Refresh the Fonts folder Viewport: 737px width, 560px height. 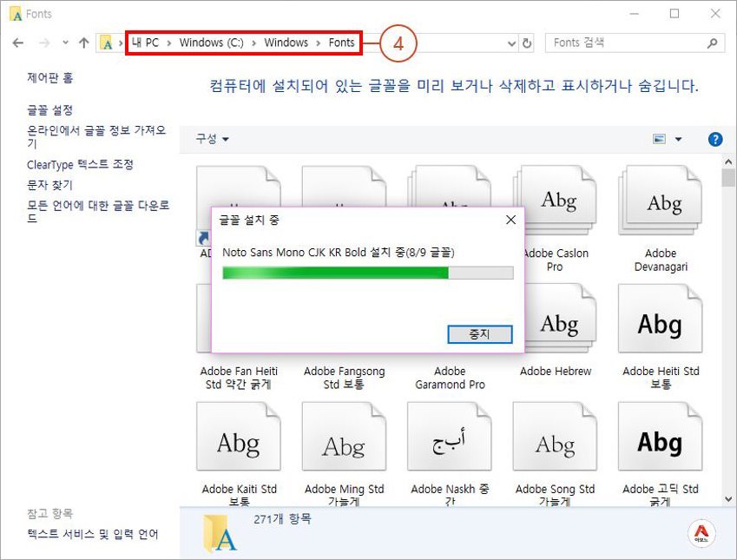click(x=527, y=43)
